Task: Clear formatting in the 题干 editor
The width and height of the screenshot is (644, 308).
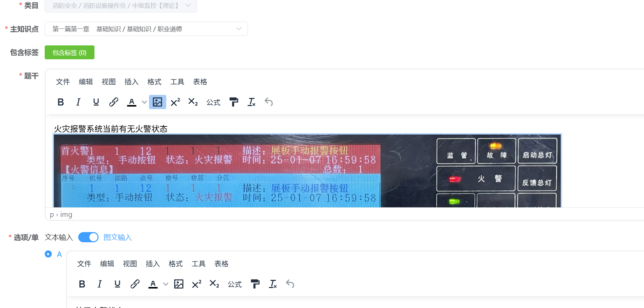Action: [x=251, y=102]
